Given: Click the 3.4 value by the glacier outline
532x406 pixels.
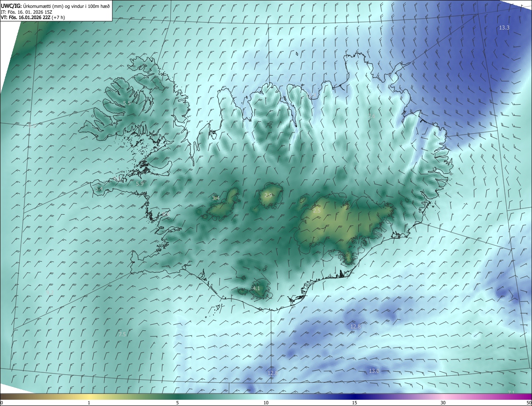Looking at the screenshot, I should click(x=216, y=198).
